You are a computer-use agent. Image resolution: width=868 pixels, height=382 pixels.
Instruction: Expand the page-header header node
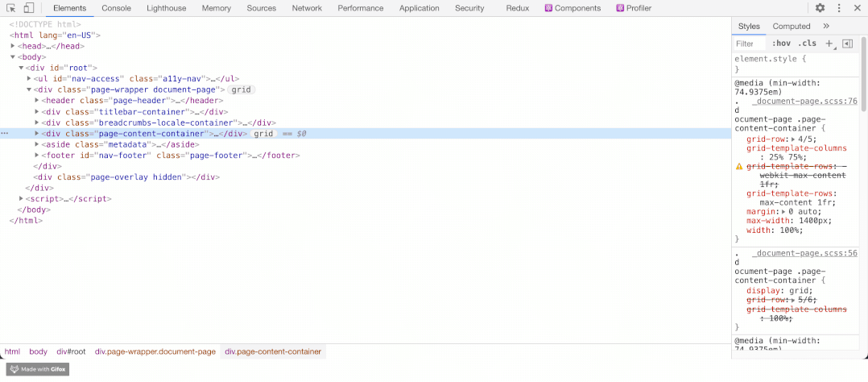37,101
